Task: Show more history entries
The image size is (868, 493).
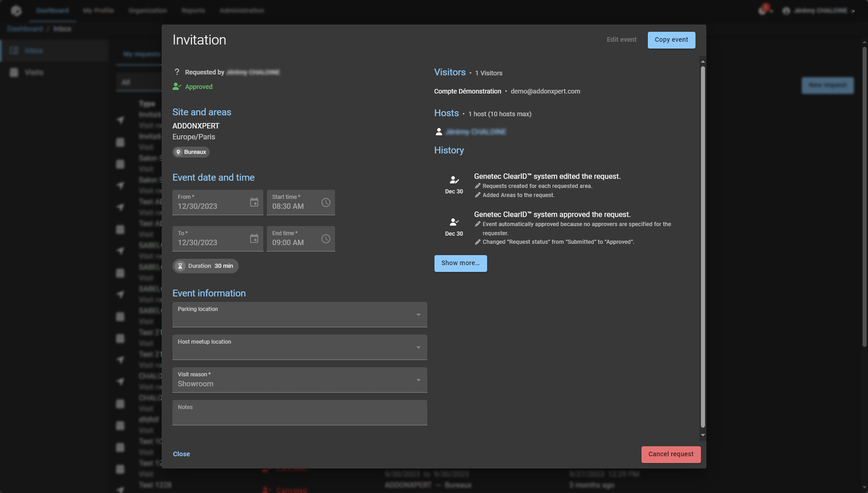Action: (x=460, y=263)
